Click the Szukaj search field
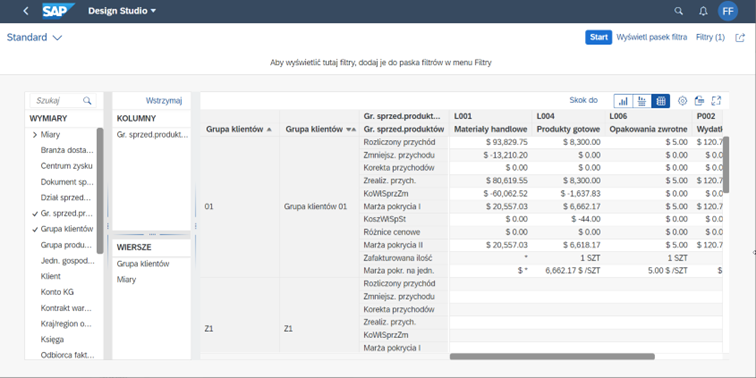Viewport: 756px width, 378px height. coord(63,101)
